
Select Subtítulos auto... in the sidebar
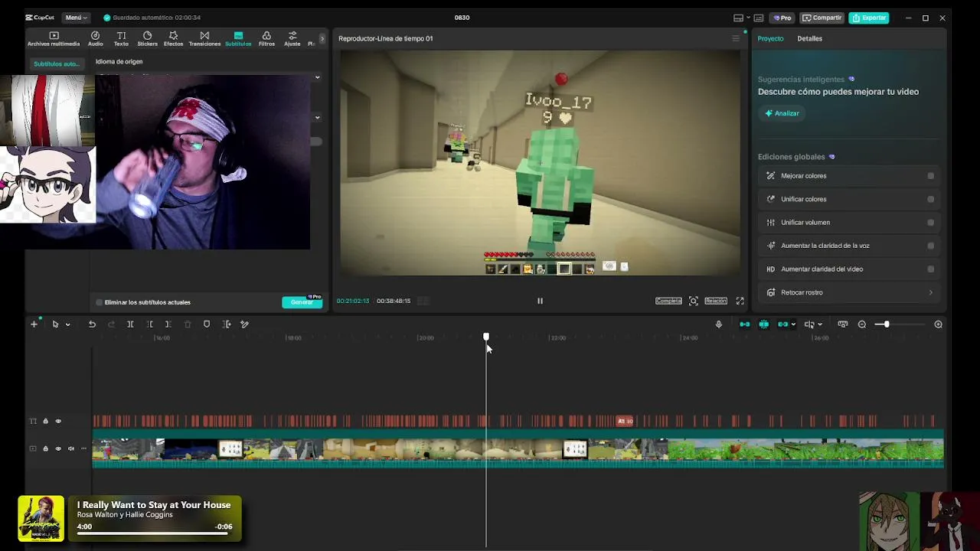pyautogui.click(x=56, y=64)
